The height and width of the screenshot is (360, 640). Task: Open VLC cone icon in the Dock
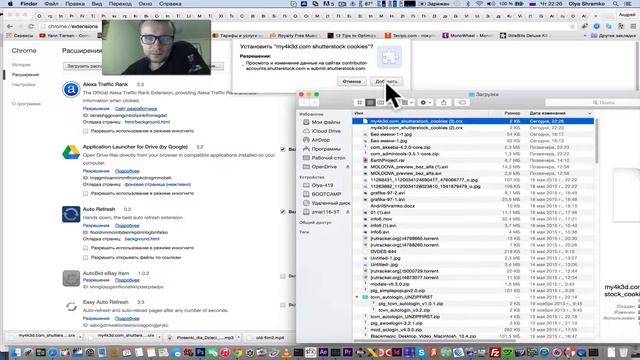[287, 352]
